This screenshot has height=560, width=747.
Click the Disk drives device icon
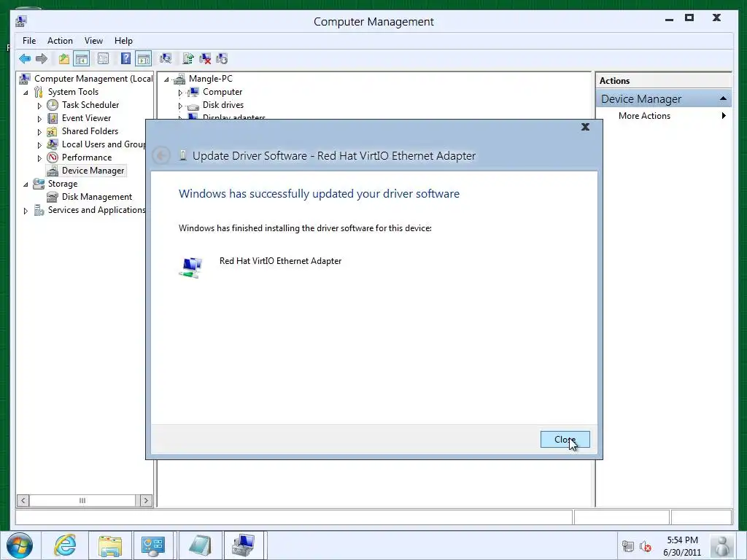[193, 106]
